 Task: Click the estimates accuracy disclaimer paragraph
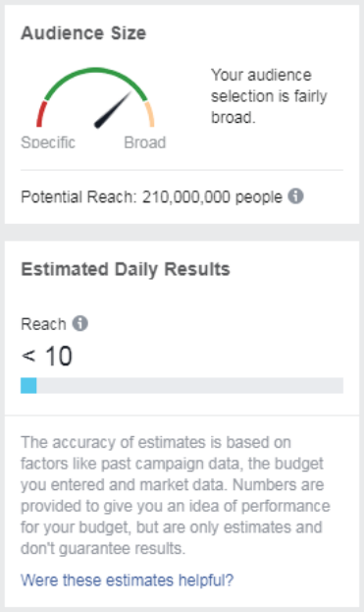point(176,495)
